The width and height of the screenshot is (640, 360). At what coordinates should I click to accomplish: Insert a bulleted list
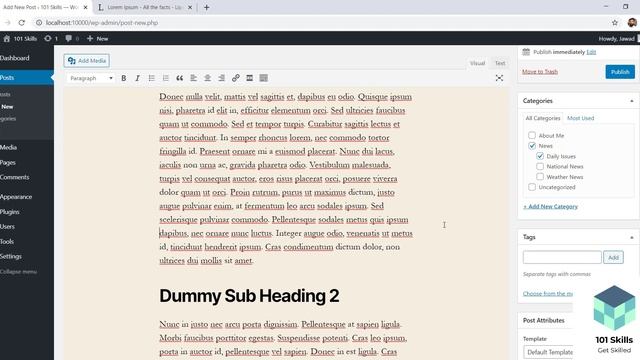pos(151,78)
